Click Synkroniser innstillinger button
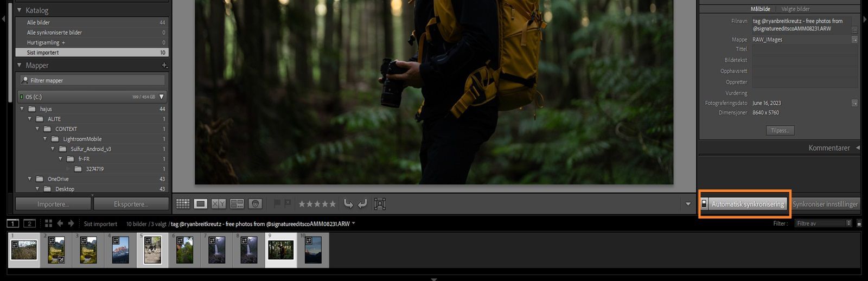 pos(825,204)
